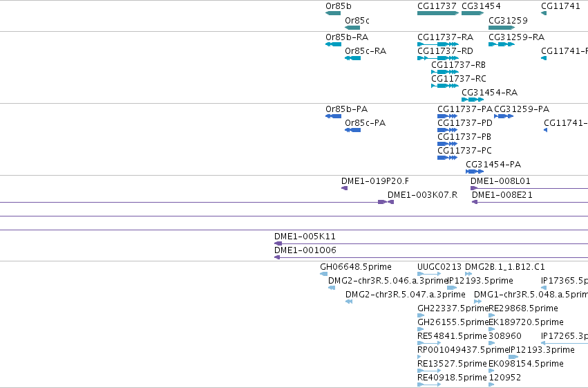Open the CG11737-RD transcript label

446,51
